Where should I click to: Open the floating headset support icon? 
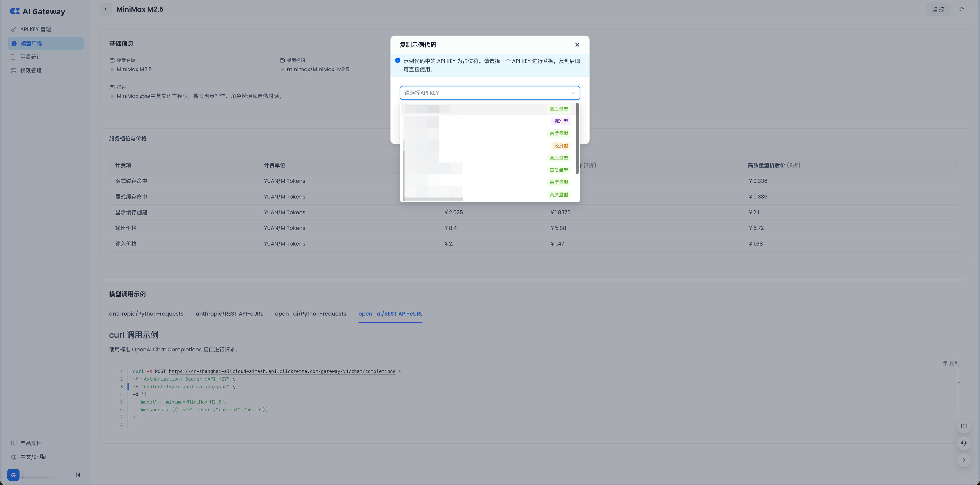tap(964, 443)
